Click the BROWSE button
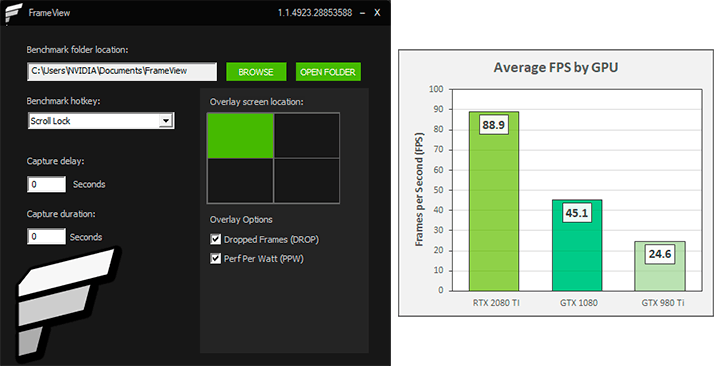 click(x=256, y=72)
